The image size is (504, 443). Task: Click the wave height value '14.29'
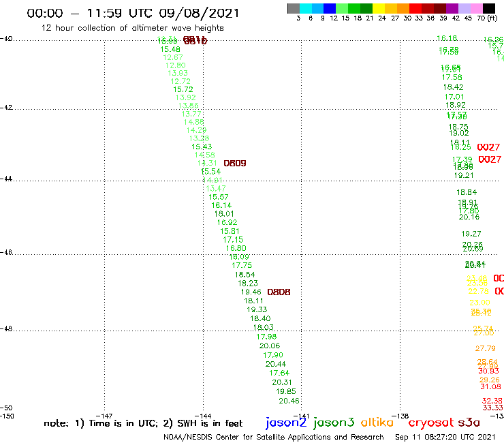tap(196, 130)
